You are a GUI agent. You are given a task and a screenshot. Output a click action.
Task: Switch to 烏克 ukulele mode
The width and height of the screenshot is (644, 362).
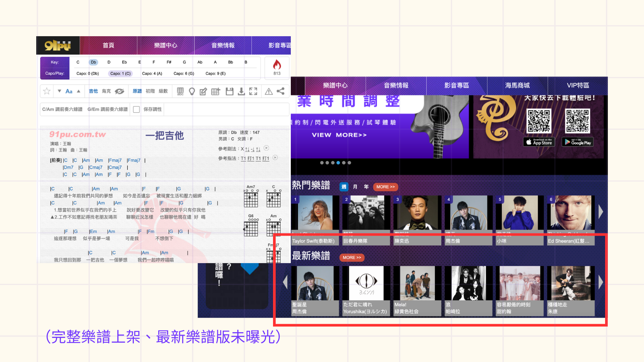(106, 91)
